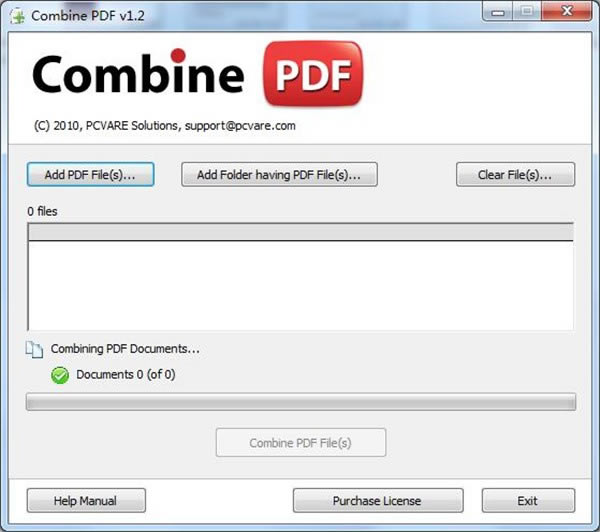Click the '0 files' count label
Viewport: 600px width, 532px height.
(x=42, y=211)
